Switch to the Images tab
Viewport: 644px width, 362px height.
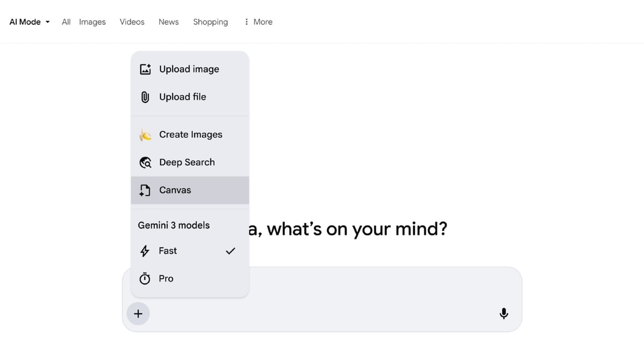92,21
